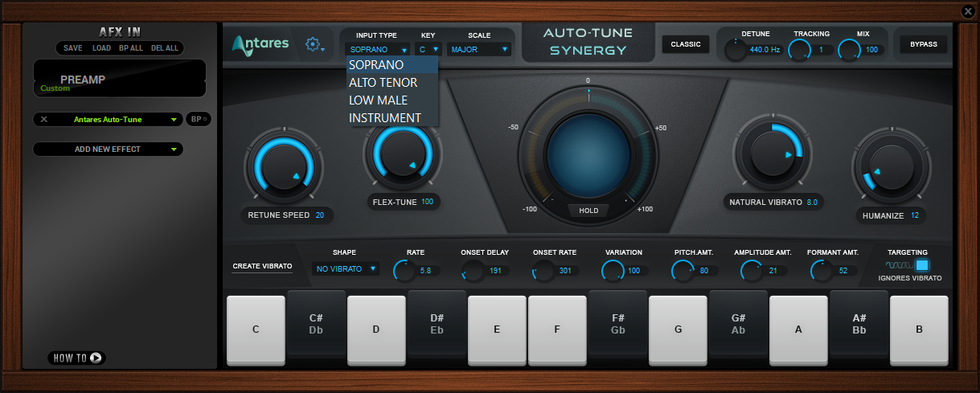Click the Detune 440.0 Hz value field
The height and width of the screenshot is (393, 980).
(x=765, y=50)
